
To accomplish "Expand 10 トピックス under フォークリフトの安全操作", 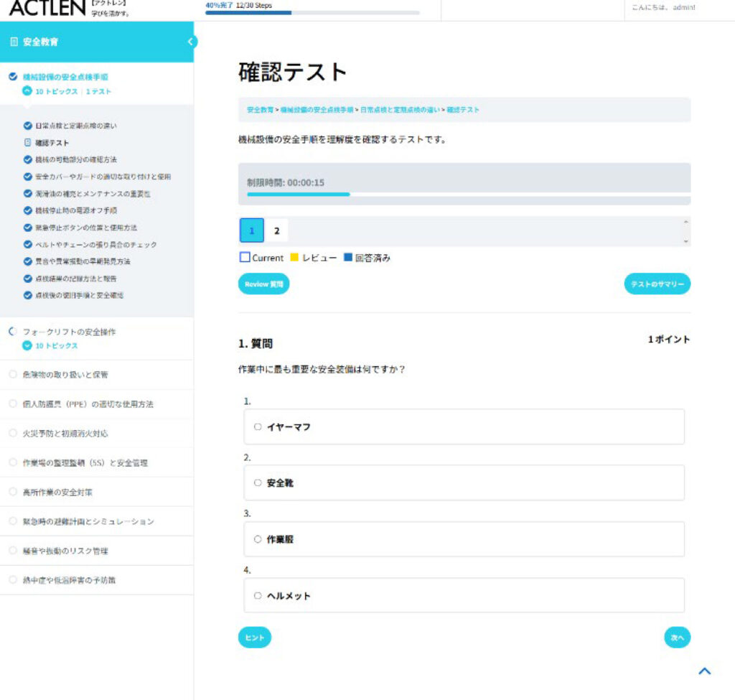I will pyautogui.click(x=27, y=345).
